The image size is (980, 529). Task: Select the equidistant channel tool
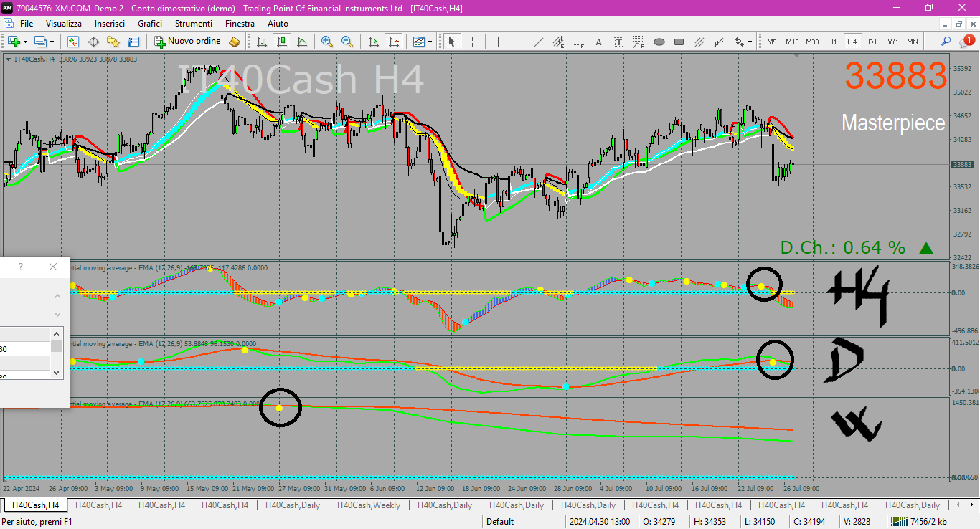tap(558, 42)
